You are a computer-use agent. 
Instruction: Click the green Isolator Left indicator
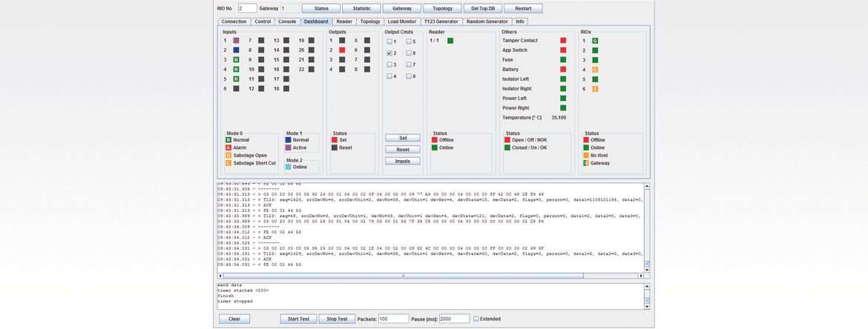pyautogui.click(x=564, y=79)
